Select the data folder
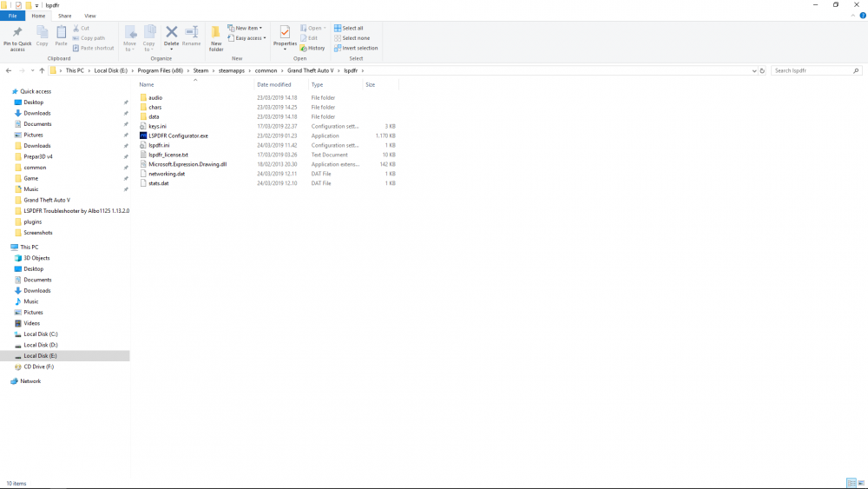 154,116
